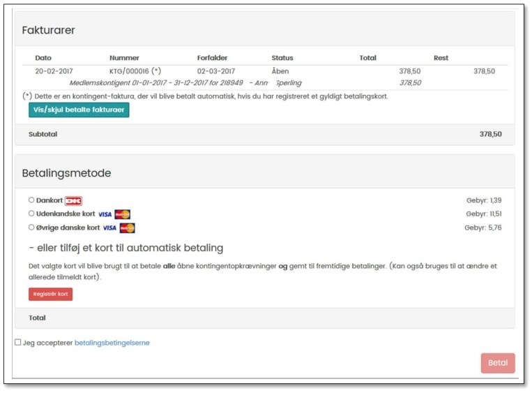Screen dimensions: 532x393
Task: Click the Rest column header
Action: pos(441,58)
